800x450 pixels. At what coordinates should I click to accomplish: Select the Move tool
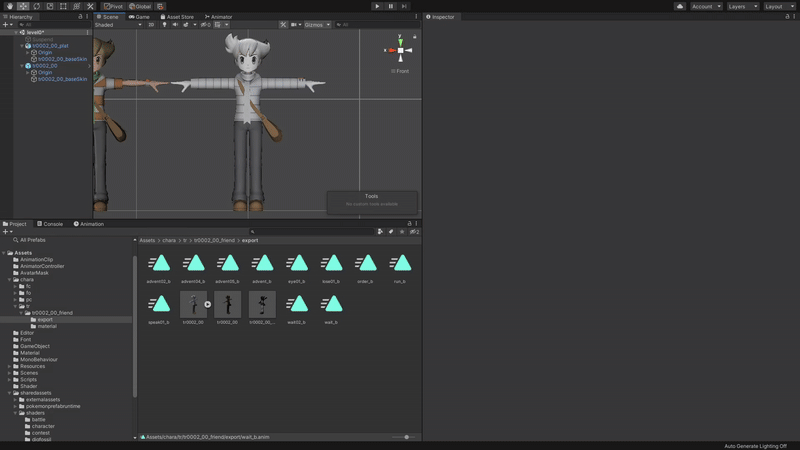pos(23,6)
